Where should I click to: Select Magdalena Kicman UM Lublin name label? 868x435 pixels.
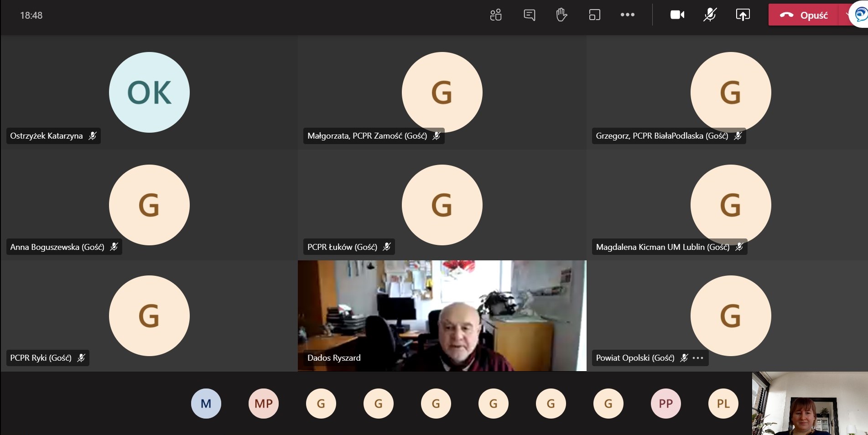(662, 247)
